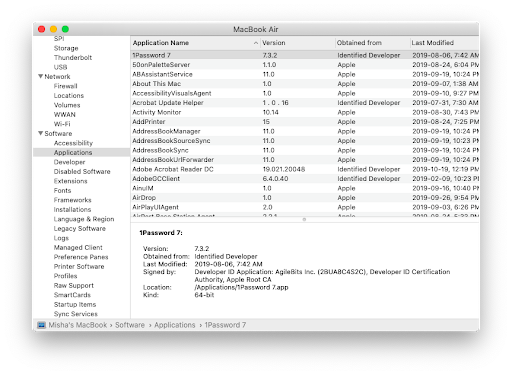This screenshot has width=512, height=375.
Task: Open Logs in the sidebar
Action: point(61,238)
